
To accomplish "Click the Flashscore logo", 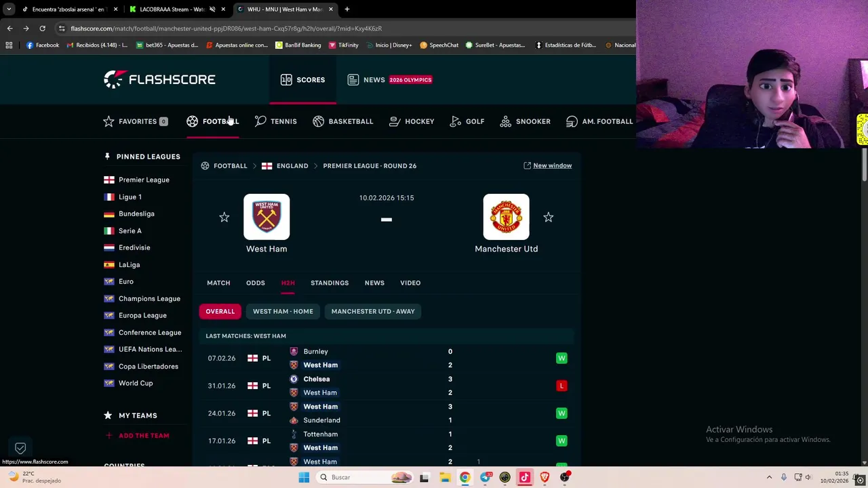I will [x=159, y=79].
